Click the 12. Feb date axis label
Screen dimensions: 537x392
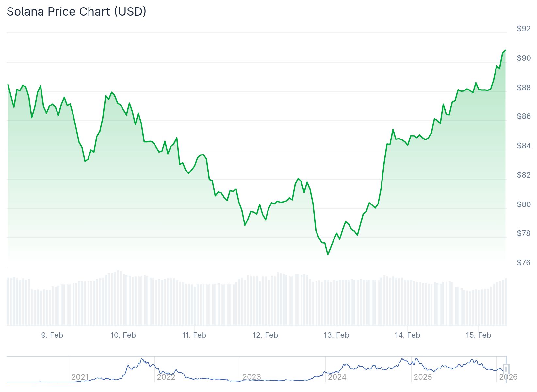265,335
